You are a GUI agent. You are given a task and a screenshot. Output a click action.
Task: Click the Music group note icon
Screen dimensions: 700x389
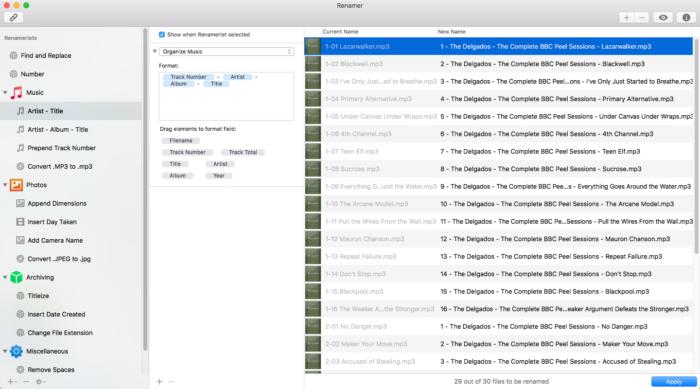coord(17,92)
